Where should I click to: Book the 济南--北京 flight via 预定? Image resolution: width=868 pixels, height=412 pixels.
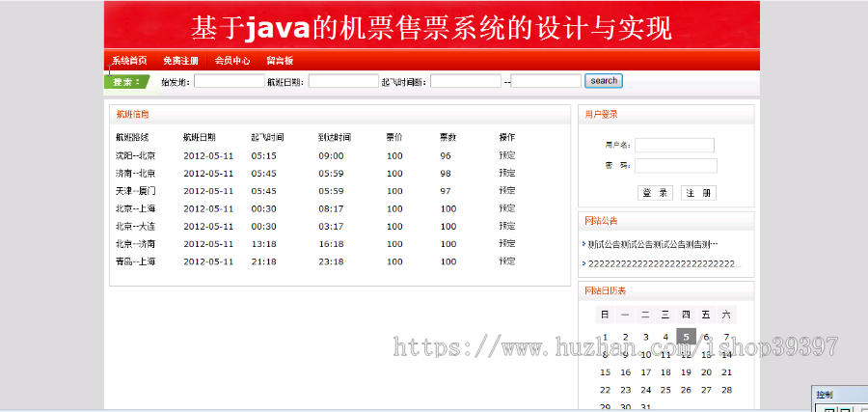point(507,173)
